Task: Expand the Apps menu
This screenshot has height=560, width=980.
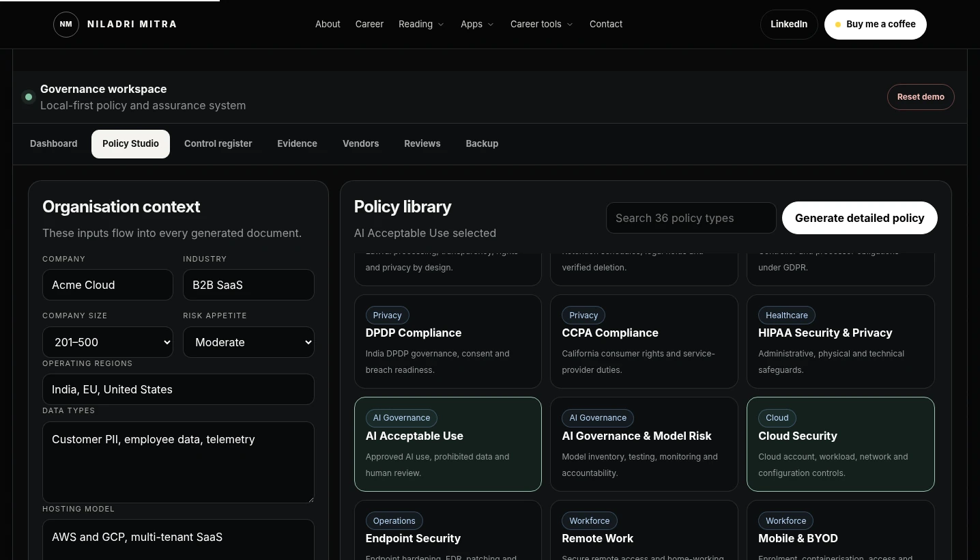Action: coord(477,24)
